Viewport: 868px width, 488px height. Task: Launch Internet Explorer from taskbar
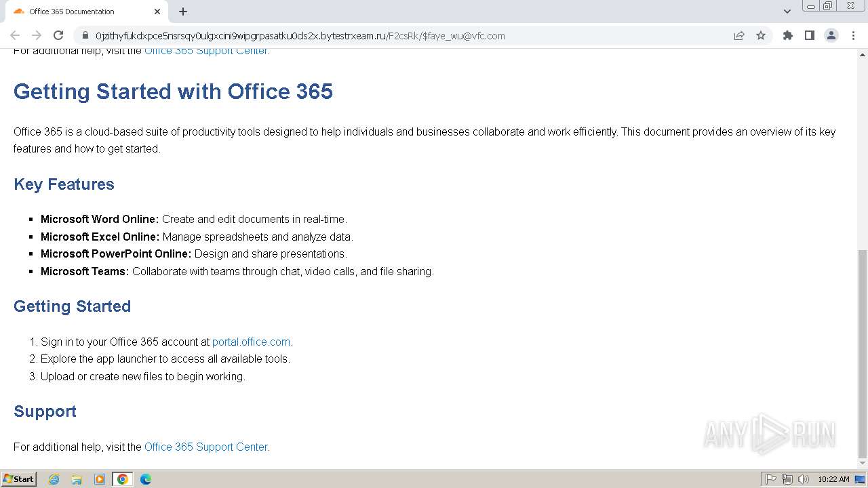54,479
